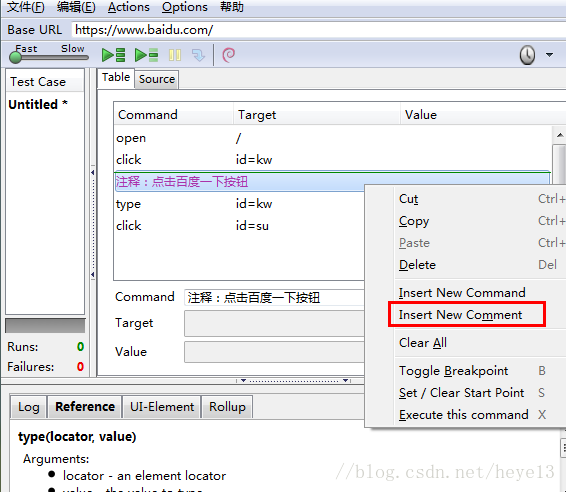This screenshot has width=566, height=492.
Task: Open the Reference tab
Action: (x=85, y=407)
